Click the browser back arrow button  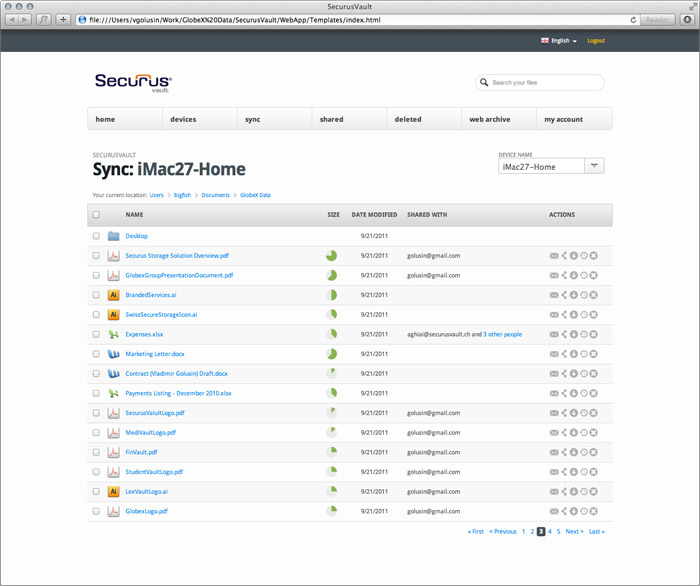pyautogui.click(x=12, y=20)
